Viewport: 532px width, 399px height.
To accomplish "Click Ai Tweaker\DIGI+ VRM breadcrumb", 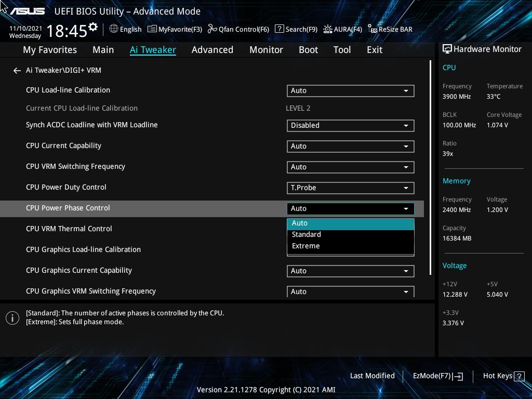I will (x=63, y=70).
